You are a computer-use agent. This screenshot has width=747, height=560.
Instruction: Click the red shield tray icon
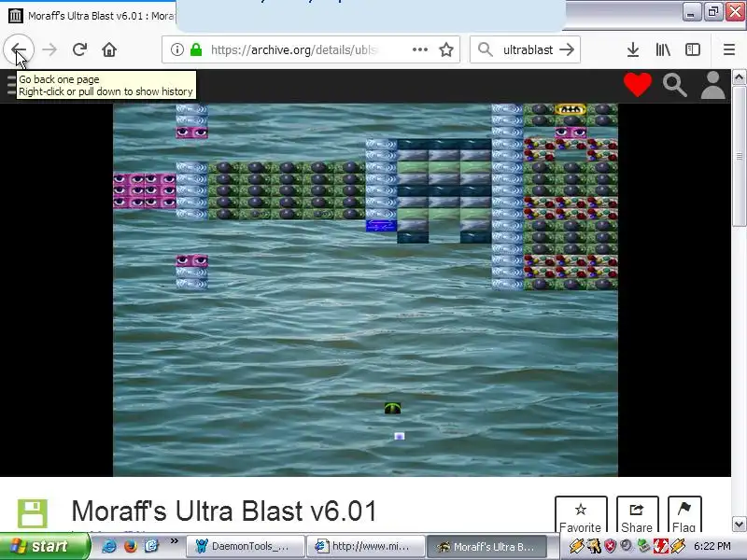[611, 546]
